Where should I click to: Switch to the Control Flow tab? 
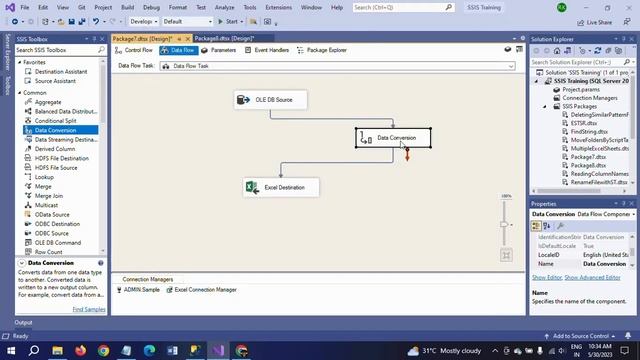(x=134, y=50)
